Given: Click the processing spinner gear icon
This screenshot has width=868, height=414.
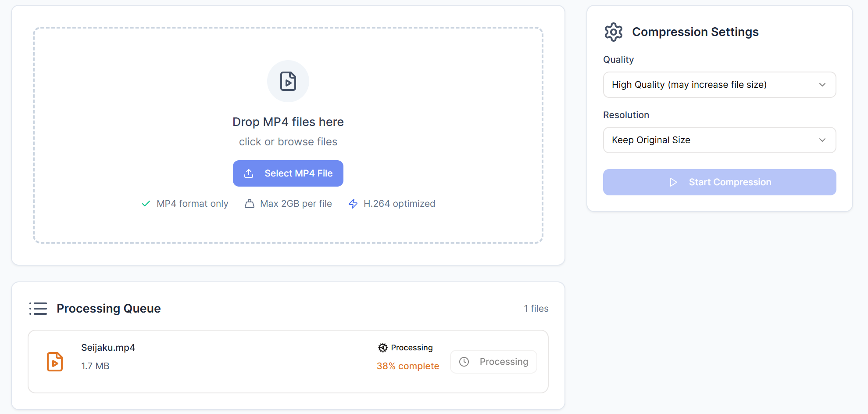Looking at the screenshot, I should 382,348.
